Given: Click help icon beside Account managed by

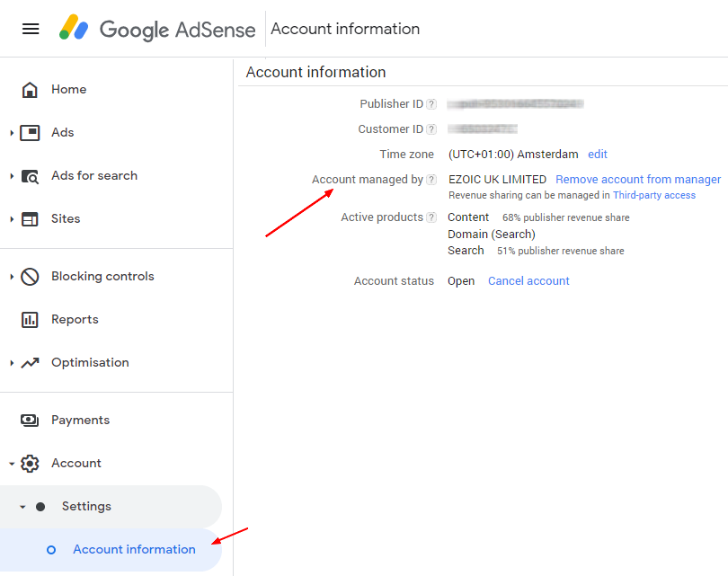Looking at the screenshot, I should 431,180.
